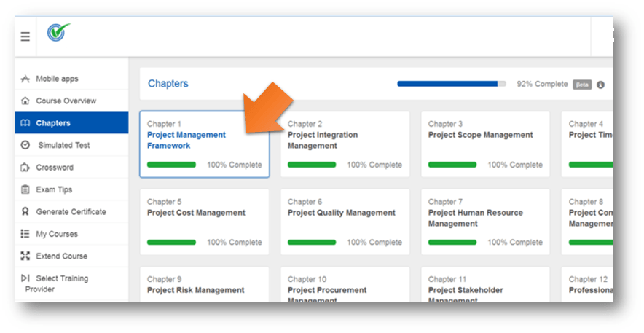Click the Simulated Test clock icon
Viewport: 644px width, 333px height.
[x=25, y=145]
